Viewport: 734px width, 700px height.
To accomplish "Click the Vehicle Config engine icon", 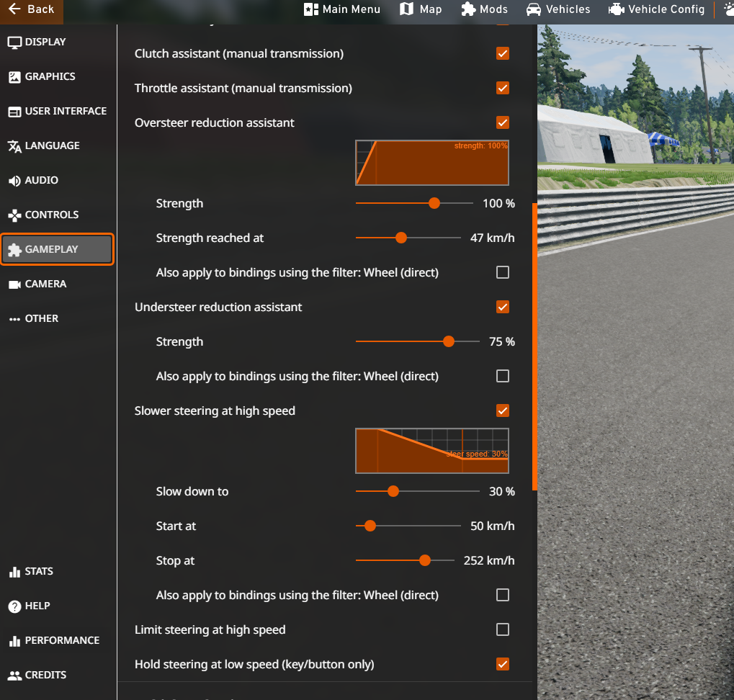I will coord(616,9).
